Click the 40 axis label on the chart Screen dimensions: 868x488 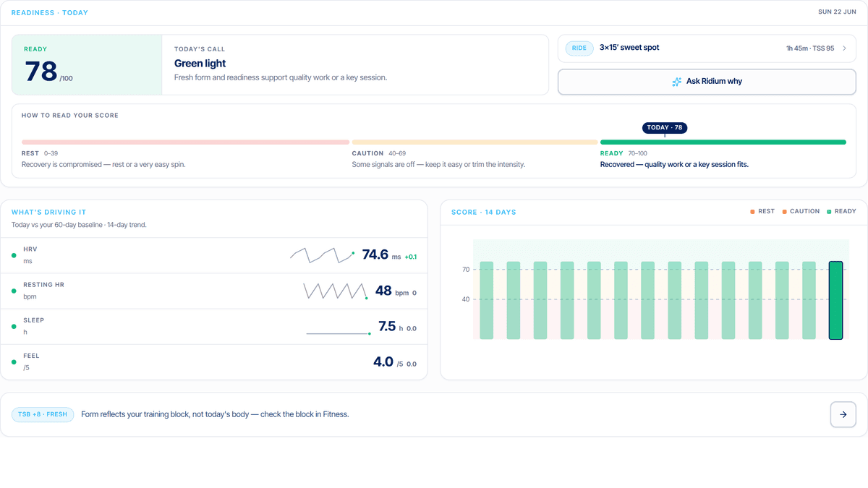pyautogui.click(x=466, y=299)
